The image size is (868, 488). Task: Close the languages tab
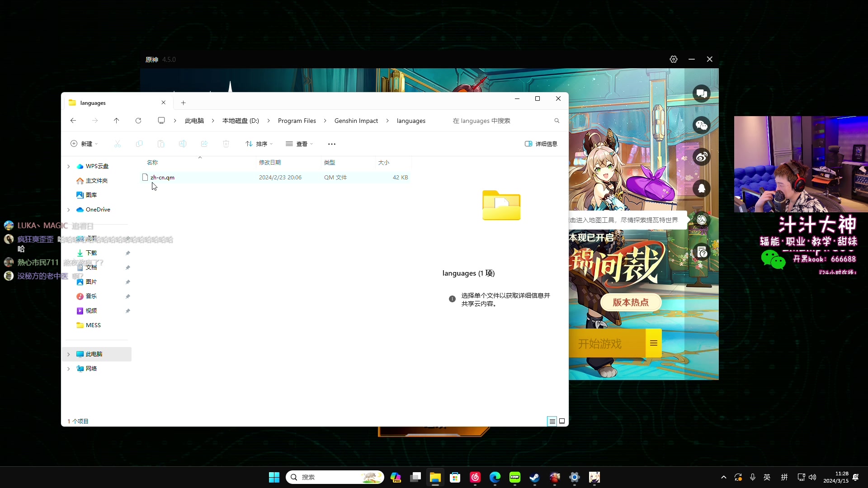click(x=163, y=103)
